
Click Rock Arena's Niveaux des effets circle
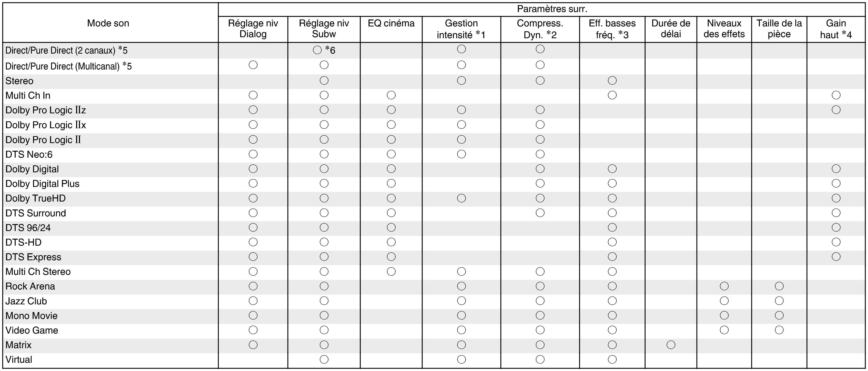tap(724, 286)
